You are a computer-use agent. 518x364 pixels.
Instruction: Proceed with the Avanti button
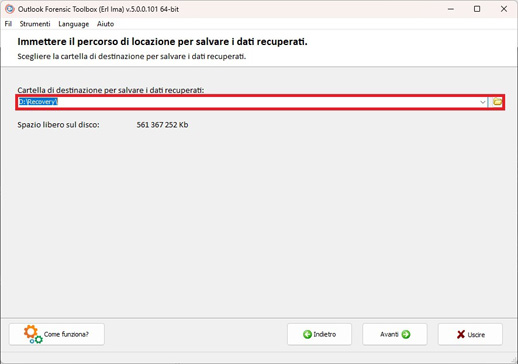[x=395, y=334]
